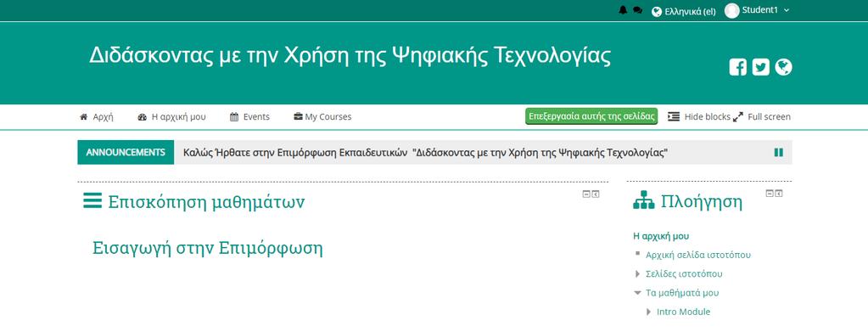Click the Επισκόπηση μαθημάτων heading
The height and width of the screenshot is (332, 868).
(x=206, y=202)
